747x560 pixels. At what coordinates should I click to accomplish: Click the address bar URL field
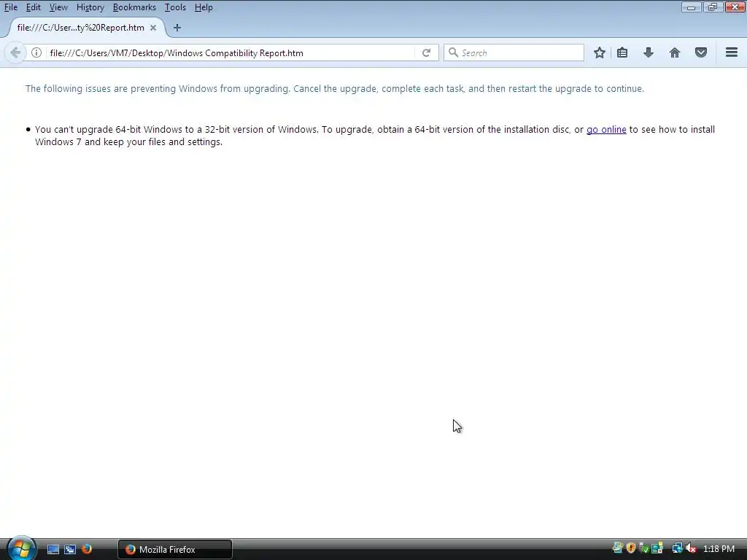coord(231,52)
